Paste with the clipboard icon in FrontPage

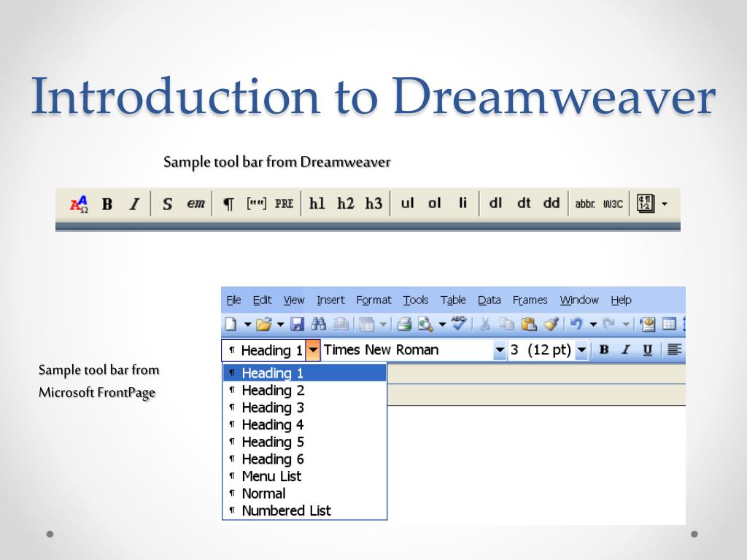click(x=529, y=324)
